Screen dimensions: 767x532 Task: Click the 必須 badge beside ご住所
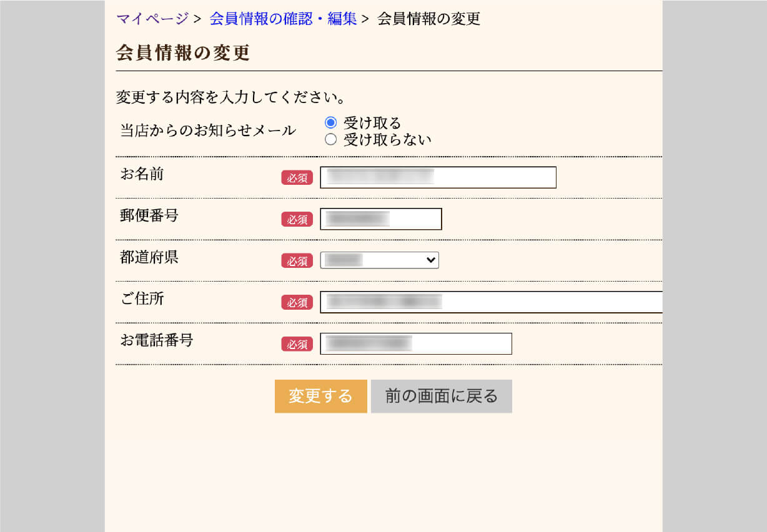pyautogui.click(x=297, y=302)
